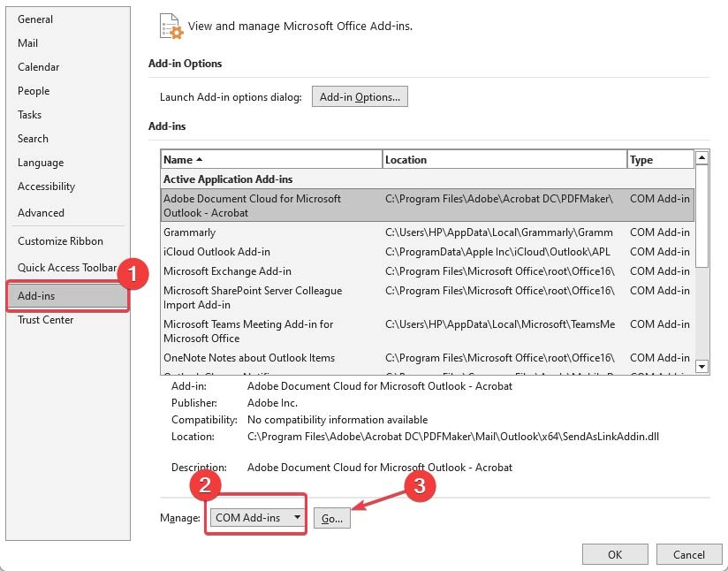This screenshot has height=571, width=728.
Task: Select Microsoft Teams Meeting Add-in row
Action: click(x=427, y=331)
